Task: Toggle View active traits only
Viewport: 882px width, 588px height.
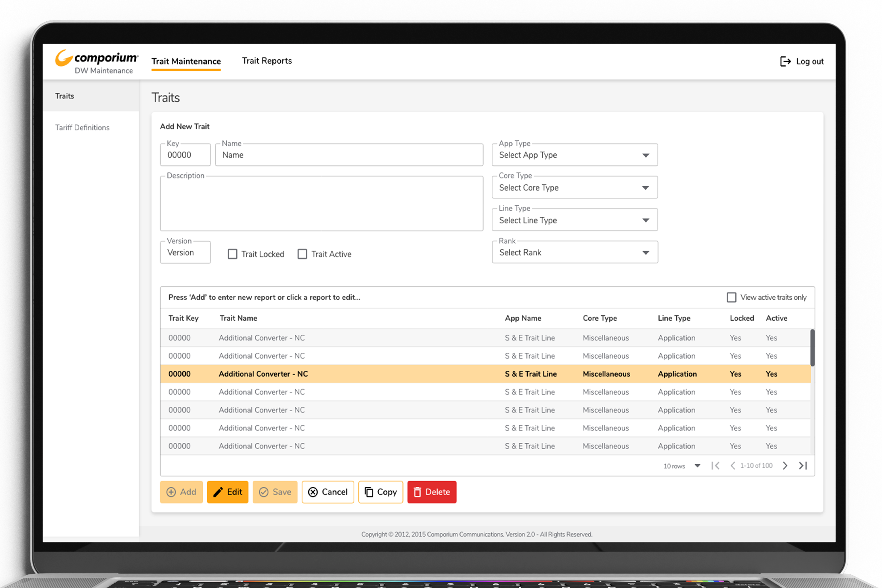Action: coord(732,297)
